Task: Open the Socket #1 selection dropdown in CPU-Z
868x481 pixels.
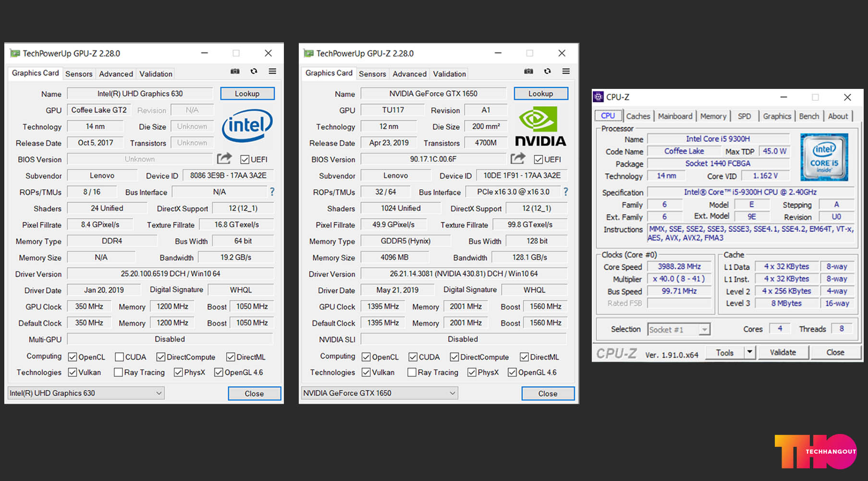Action: click(679, 330)
